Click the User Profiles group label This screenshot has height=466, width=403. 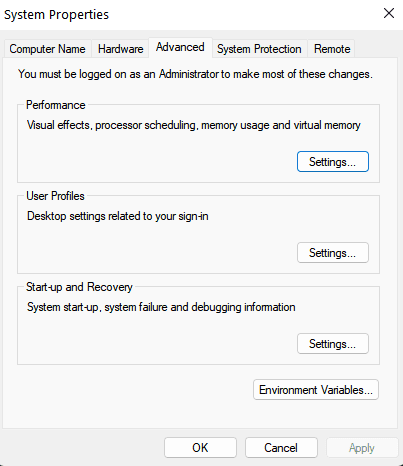pos(55,196)
